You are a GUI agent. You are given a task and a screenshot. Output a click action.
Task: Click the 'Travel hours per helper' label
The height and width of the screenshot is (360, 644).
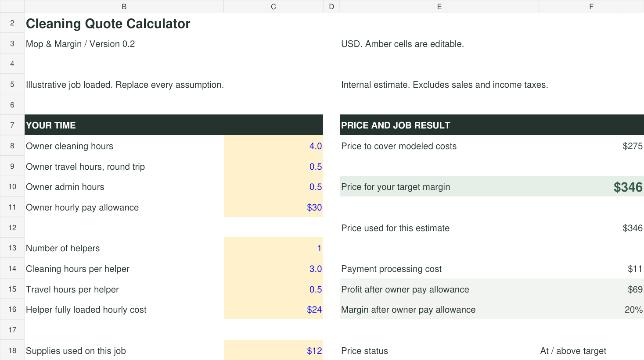click(72, 289)
